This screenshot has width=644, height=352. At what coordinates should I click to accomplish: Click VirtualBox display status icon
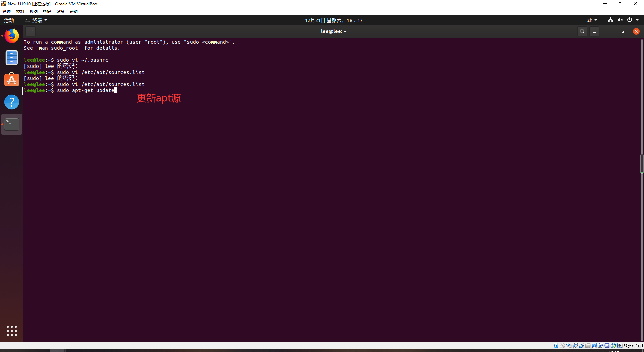pyautogui.click(x=594, y=346)
